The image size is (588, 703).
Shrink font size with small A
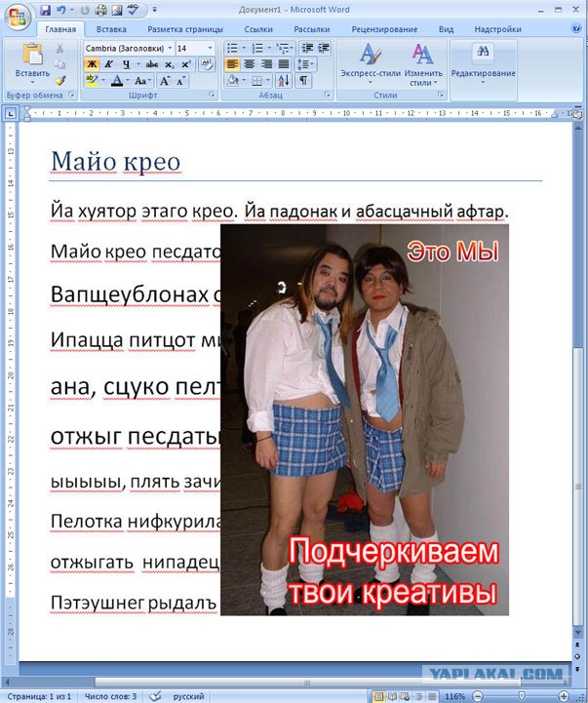coord(180,81)
